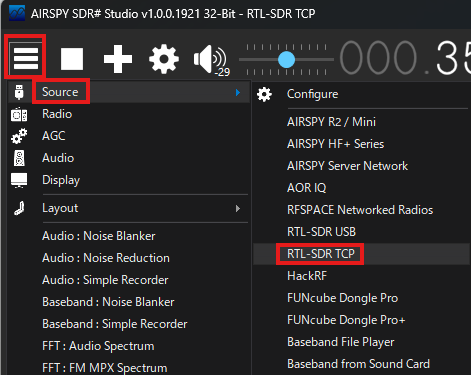This screenshot has width=471, height=375.
Task: Expand the Source submenu arrow
Action: point(238,92)
